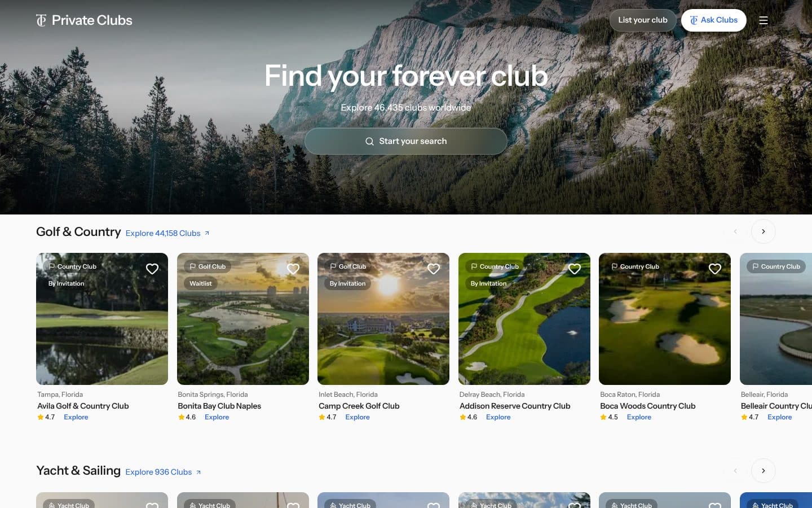The height and width of the screenshot is (508, 812).
Task: Click the Private Clubs logo
Action: (84, 20)
